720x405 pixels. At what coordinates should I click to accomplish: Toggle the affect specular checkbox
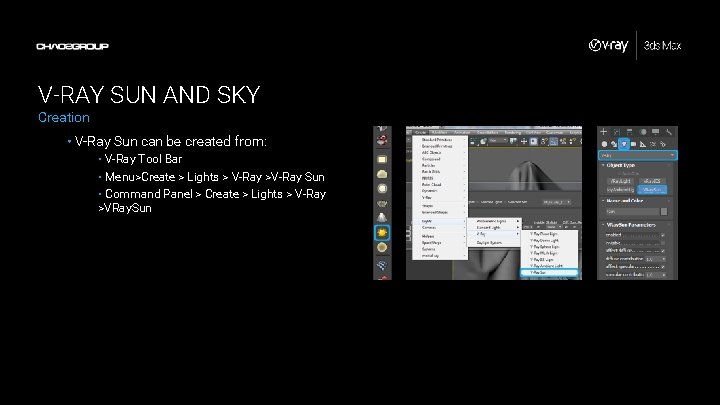point(663,267)
